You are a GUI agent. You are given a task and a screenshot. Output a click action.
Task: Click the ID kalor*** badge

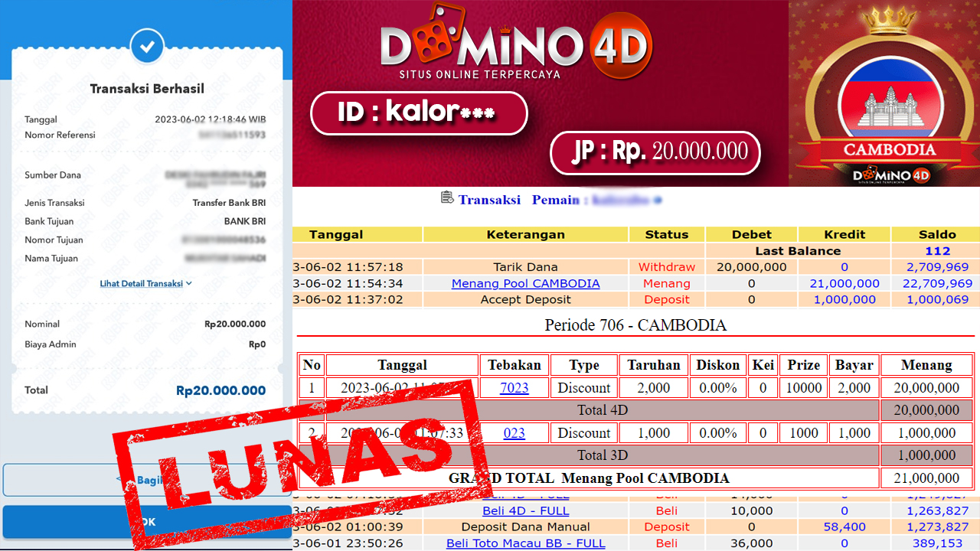point(419,113)
